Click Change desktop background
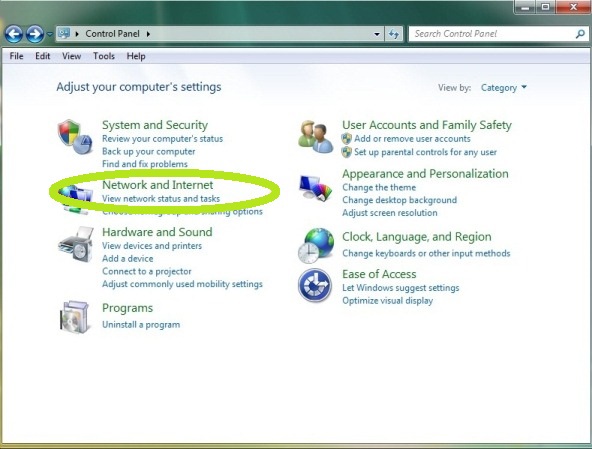This screenshot has height=449, width=592. [399, 200]
